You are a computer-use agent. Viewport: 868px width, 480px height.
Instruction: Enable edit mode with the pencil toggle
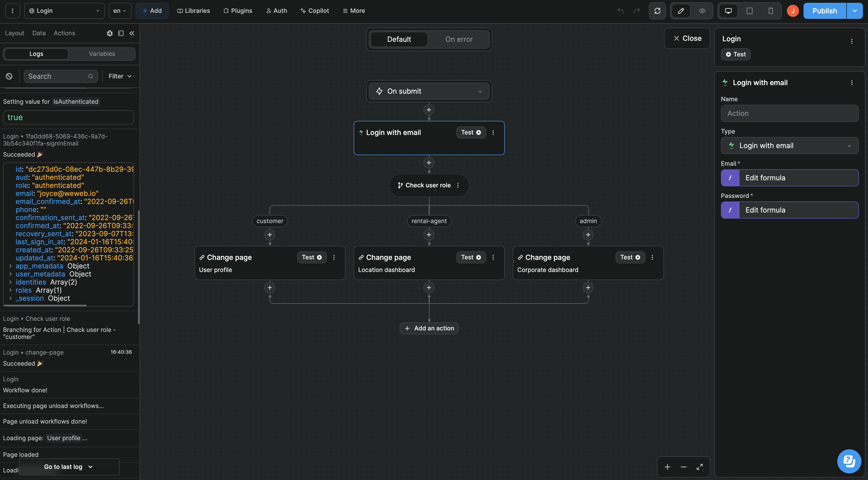point(681,10)
